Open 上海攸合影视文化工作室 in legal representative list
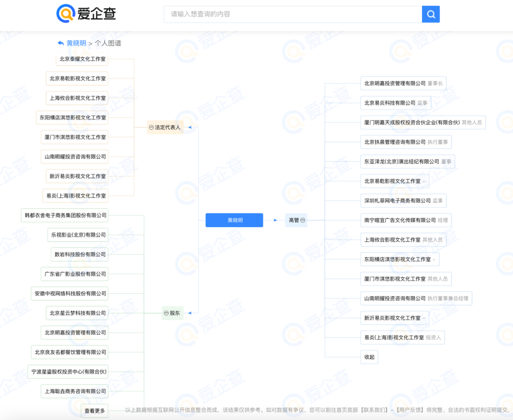Screen dimensions: 513x420 [77, 98]
